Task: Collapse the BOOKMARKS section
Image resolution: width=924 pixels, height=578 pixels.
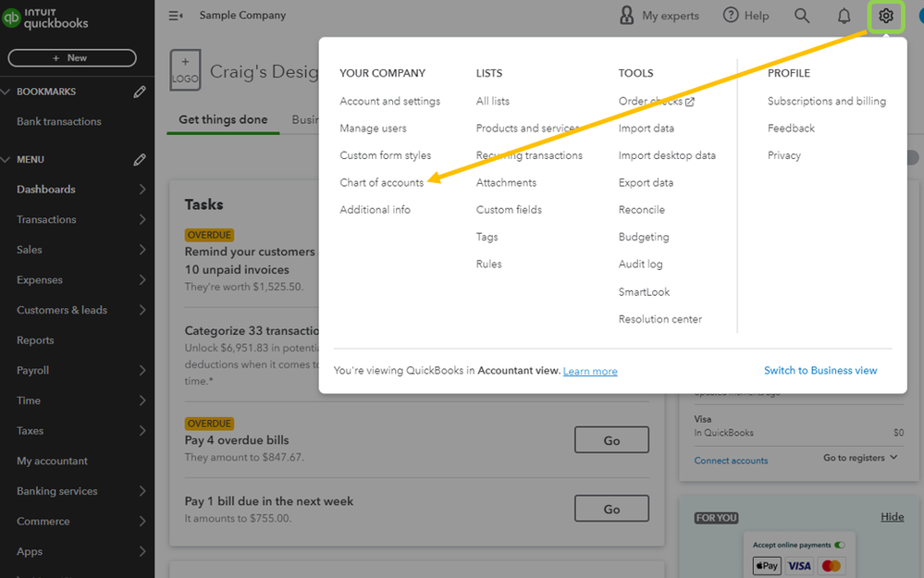Action: tap(6, 92)
